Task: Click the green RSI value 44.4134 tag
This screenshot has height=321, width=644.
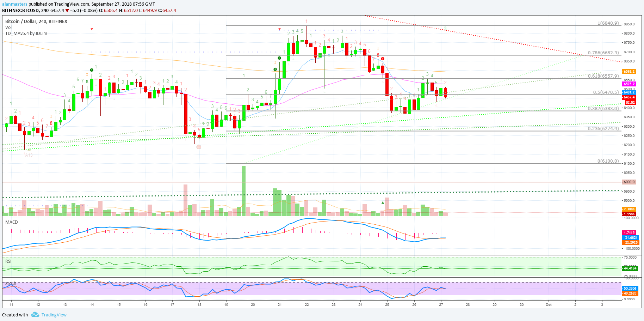Action: (630, 268)
